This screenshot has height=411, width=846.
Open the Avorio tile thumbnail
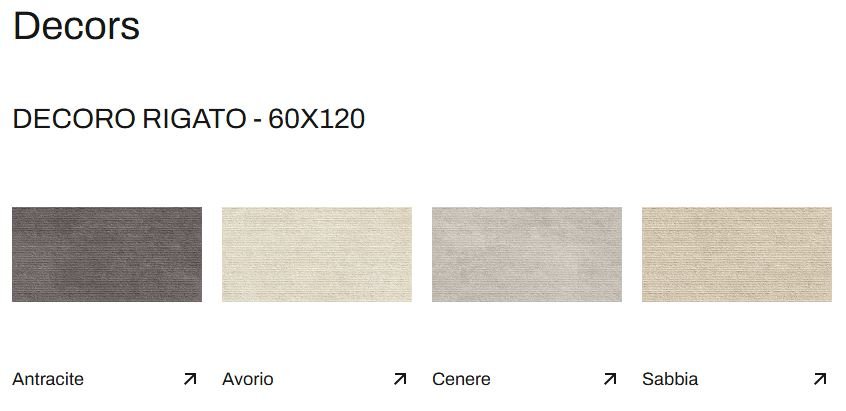(x=317, y=254)
